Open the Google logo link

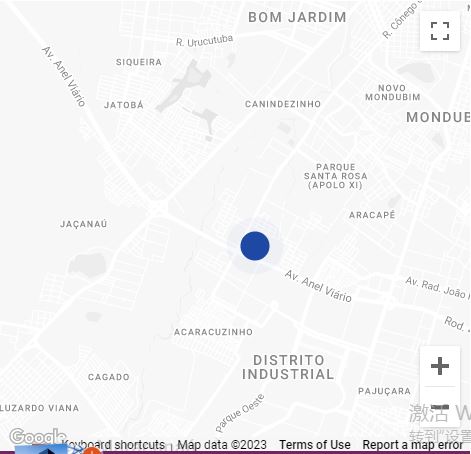(37, 436)
